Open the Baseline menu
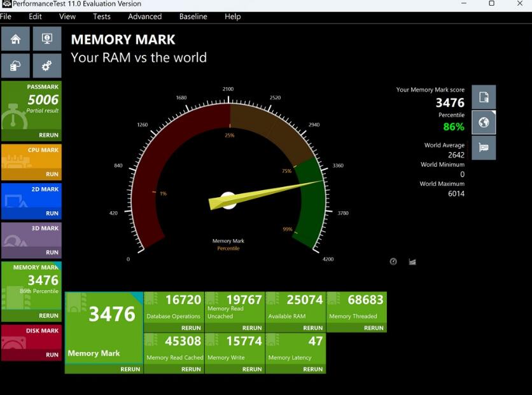Screen dimensions: 532x395 [193, 17]
